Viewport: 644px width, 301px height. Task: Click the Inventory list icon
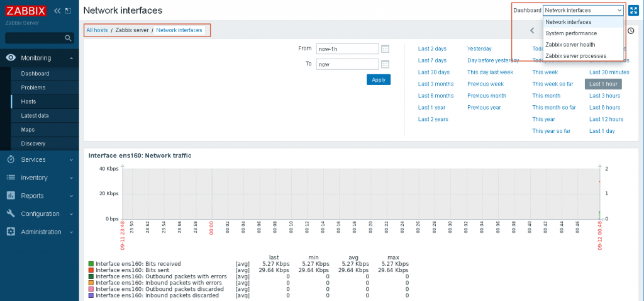point(11,178)
